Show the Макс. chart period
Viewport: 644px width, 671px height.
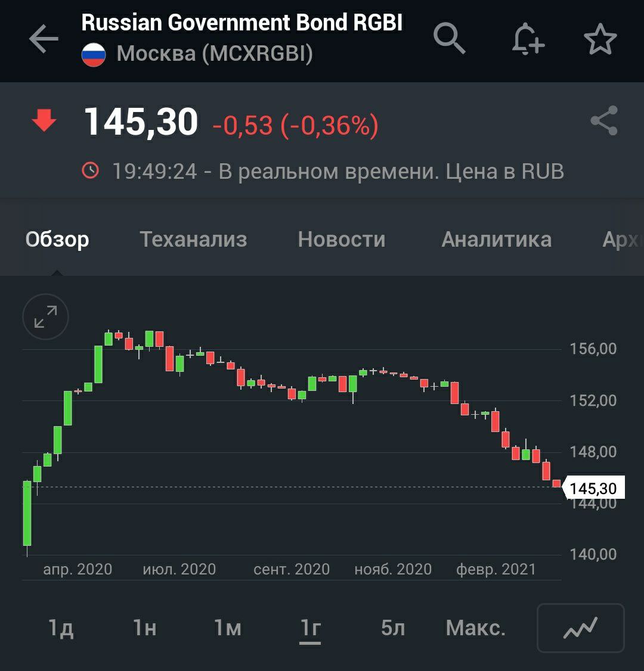coord(476,628)
